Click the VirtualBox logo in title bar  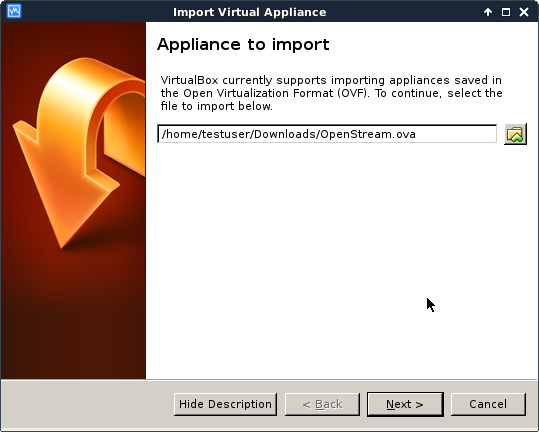[14, 11]
